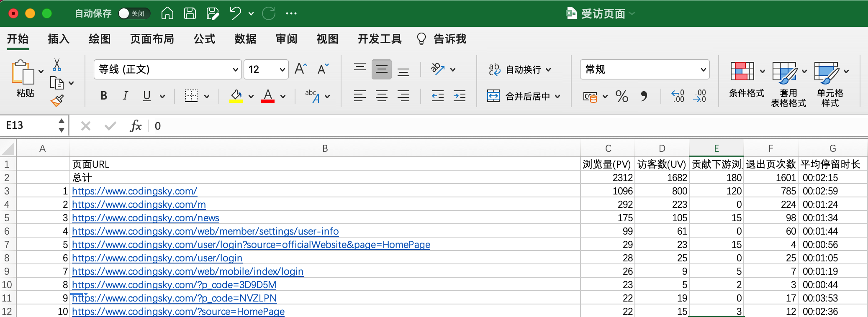
Task: Open 套用表格格式 table format
Action: [788, 85]
